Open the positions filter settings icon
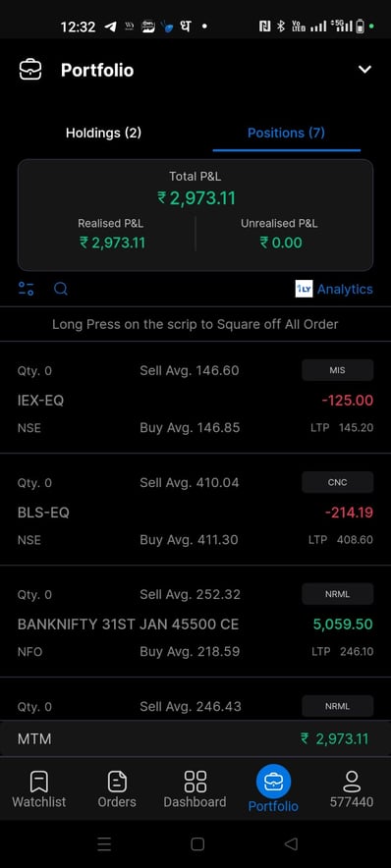Viewport: 391px width, 868px height. [x=26, y=289]
